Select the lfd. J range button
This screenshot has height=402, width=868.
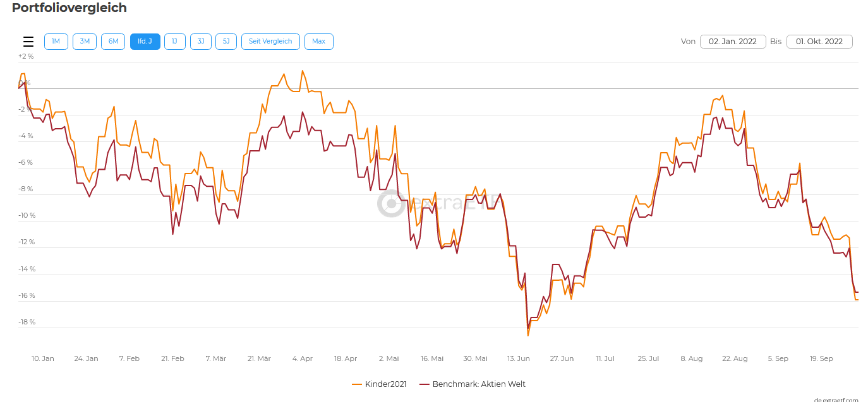click(x=145, y=42)
